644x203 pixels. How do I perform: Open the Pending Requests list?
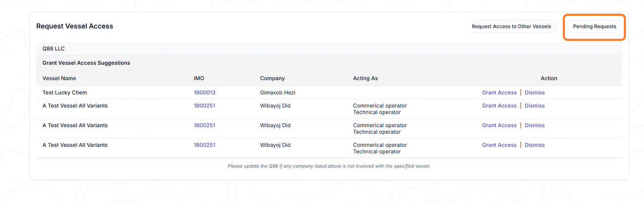(594, 26)
